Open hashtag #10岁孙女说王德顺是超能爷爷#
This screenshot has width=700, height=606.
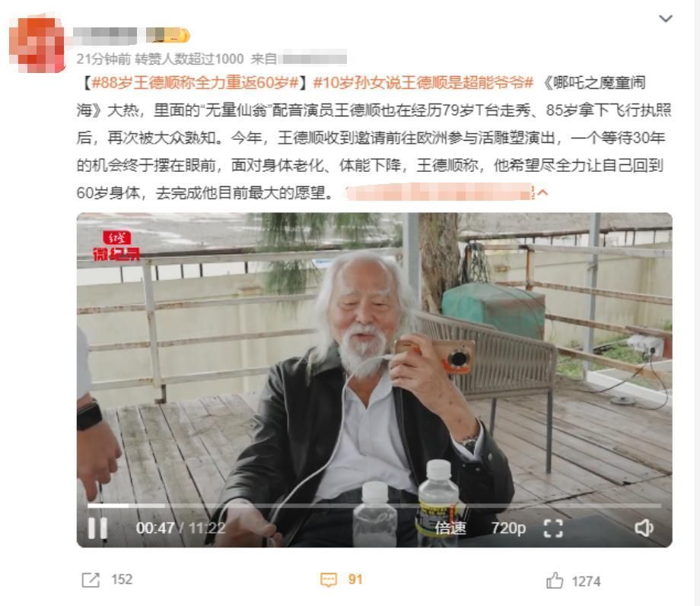tap(423, 83)
